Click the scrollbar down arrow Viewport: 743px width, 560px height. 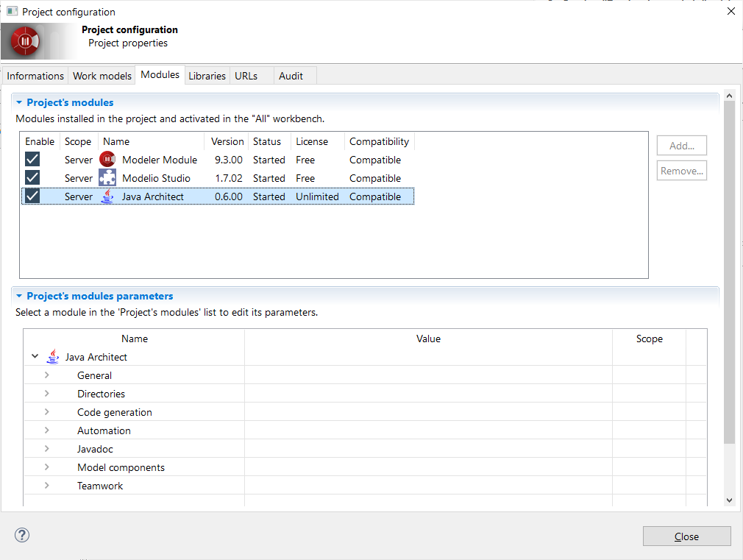(729, 500)
